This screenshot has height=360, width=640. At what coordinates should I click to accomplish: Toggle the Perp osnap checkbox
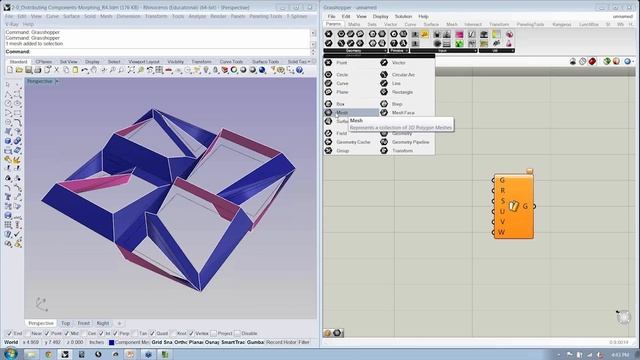tap(116, 333)
